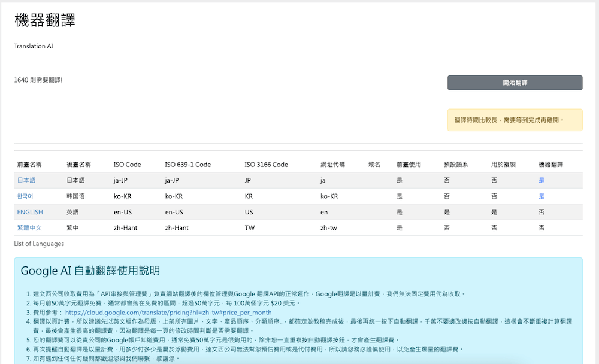Click the Google AI 自動翻譯使用說明 heading
The height and width of the screenshot is (364, 599).
pyautogui.click(x=90, y=271)
